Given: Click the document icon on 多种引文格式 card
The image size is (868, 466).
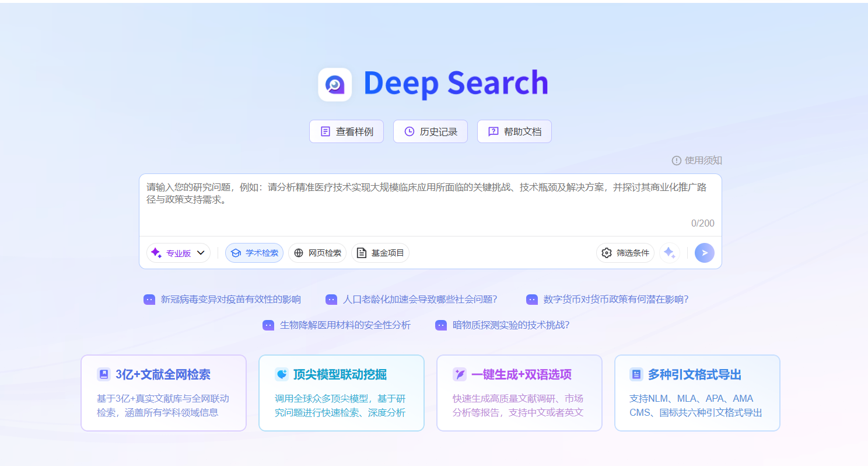Looking at the screenshot, I should tap(636, 374).
